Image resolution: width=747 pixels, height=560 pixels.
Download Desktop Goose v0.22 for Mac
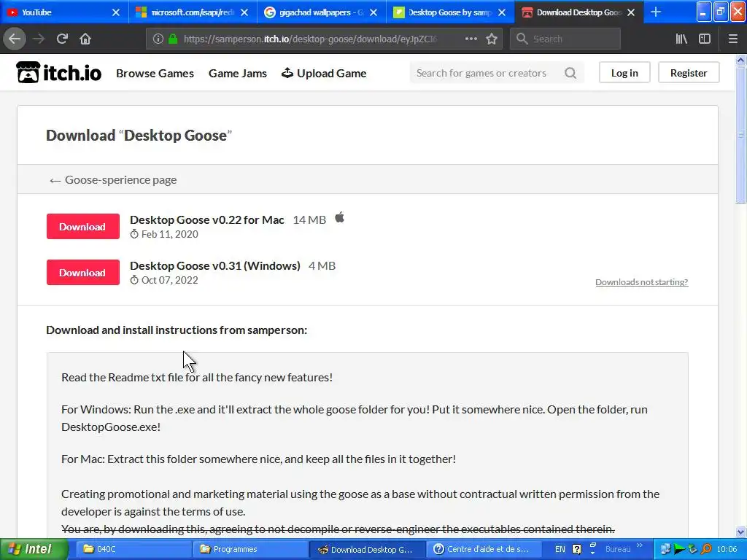[83, 227]
